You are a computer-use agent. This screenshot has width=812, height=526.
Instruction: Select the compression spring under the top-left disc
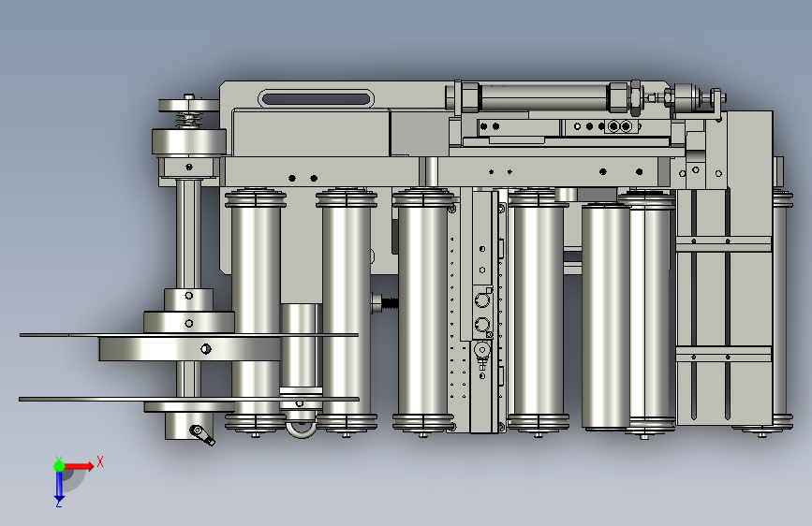pos(189,120)
